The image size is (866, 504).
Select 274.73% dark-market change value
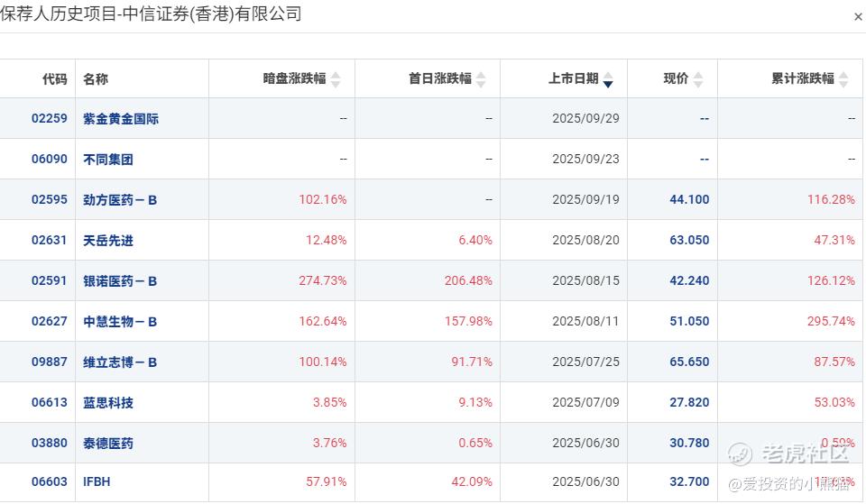[323, 280]
